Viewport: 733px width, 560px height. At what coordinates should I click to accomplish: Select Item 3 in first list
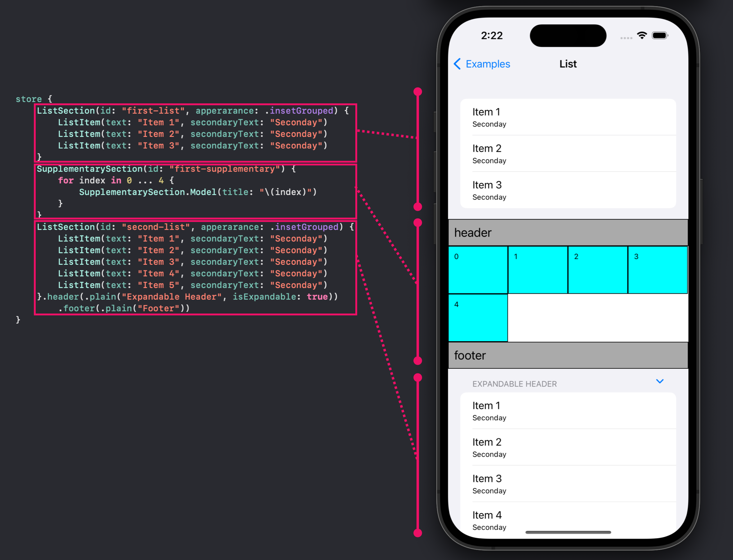pyautogui.click(x=568, y=190)
